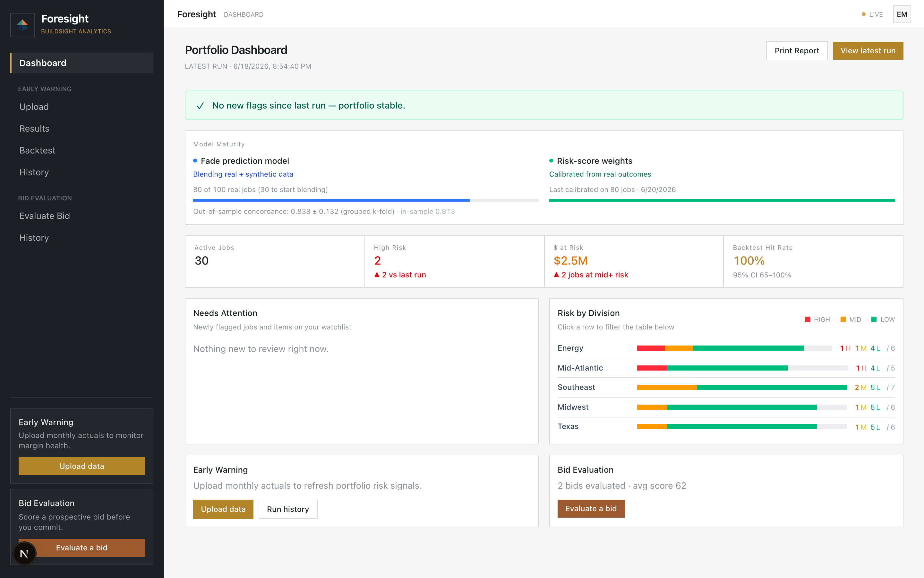924x578 pixels.
Task: Click the Fade prediction model progress bar
Action: click(x=366, y=200)
